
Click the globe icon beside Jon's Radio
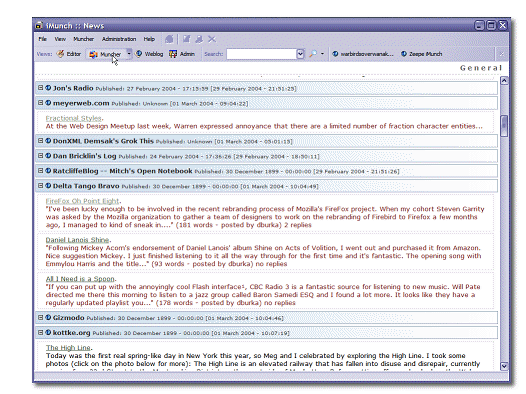click(x=48, y=88)
